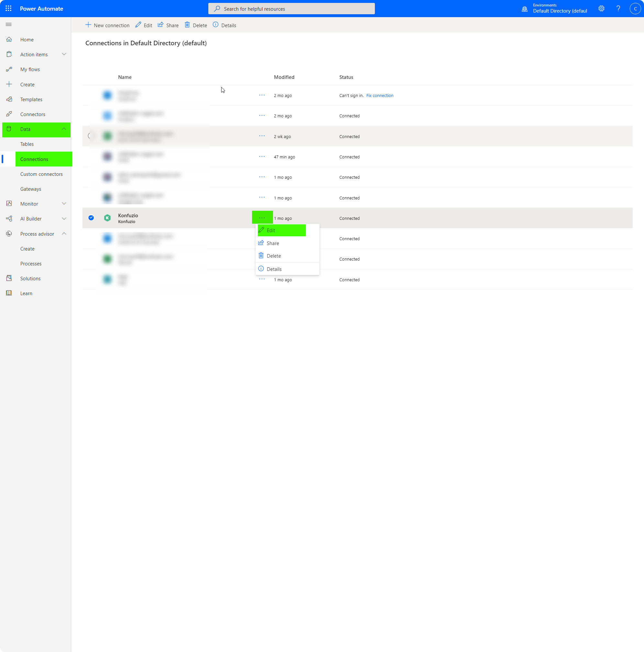Click the Konfuzio connection name

(x=128, y=215)
